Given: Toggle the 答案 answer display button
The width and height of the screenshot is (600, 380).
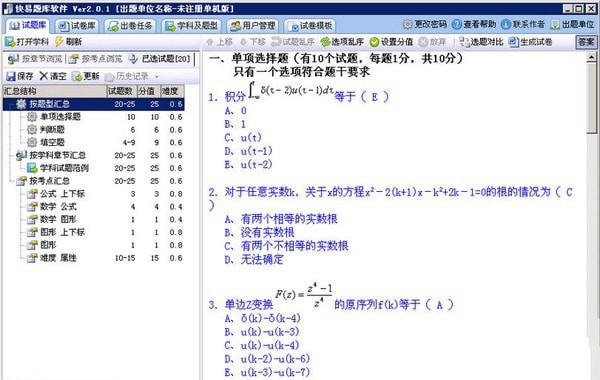Looking at the screenshot, I should (x=586, y=42).
